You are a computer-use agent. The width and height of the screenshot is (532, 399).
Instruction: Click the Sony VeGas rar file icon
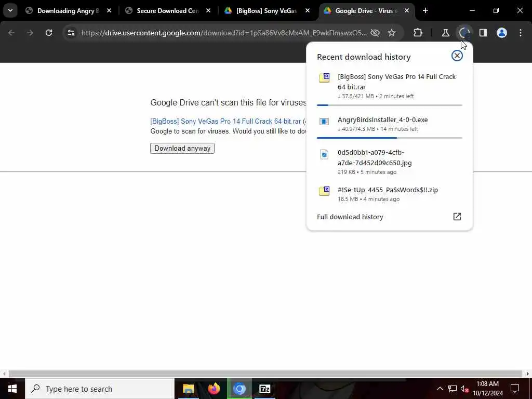click(324, 78)
